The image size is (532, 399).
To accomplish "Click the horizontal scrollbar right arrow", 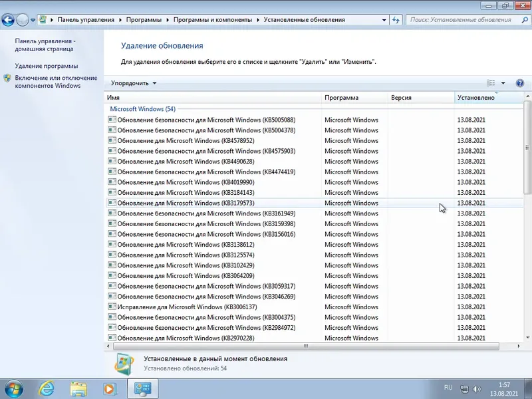I will pyautogui.click(x=519, y=346).
